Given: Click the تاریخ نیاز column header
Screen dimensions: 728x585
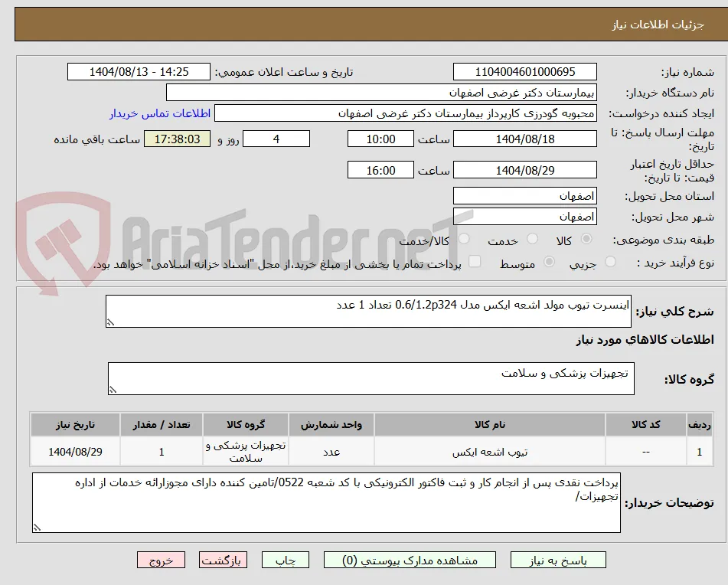Looking at the screenshot, I should [x=75, y=425].
